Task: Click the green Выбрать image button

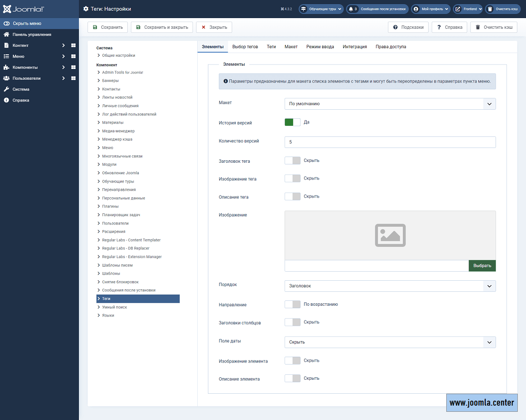Action: point(482,266)
